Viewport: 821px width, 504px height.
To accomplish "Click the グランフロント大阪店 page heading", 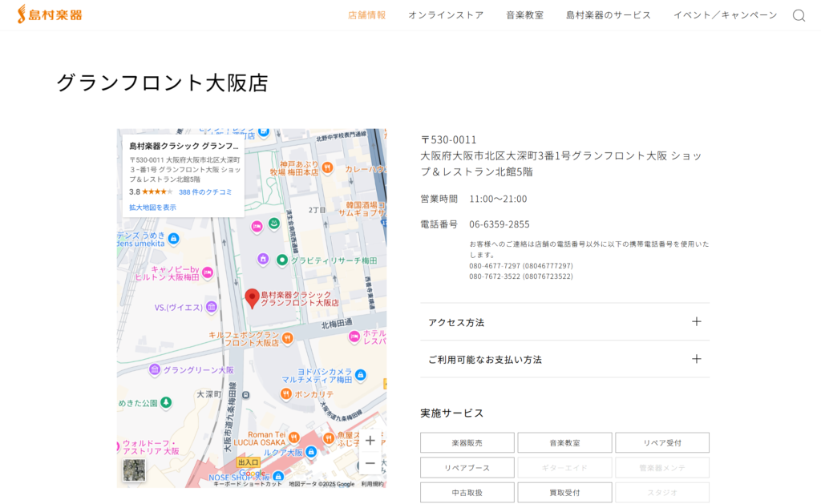I will click(162, 83).
